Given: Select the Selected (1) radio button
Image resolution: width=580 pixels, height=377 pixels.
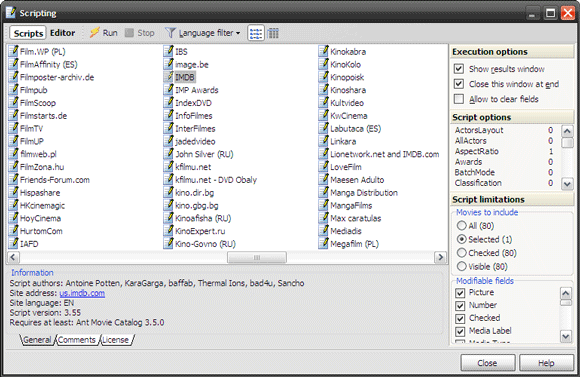Looking at the screenshot, I should [x=461, y=239].
